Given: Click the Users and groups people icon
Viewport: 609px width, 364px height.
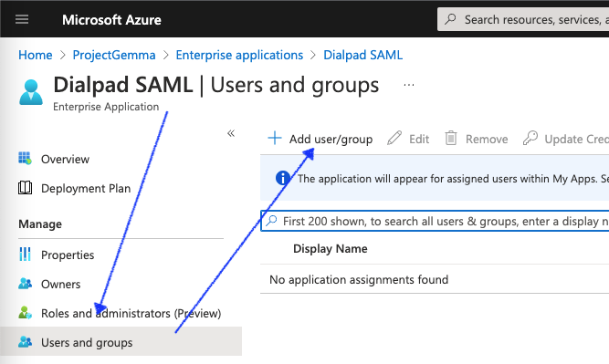Looking at the screenshot, I should 25,341.
